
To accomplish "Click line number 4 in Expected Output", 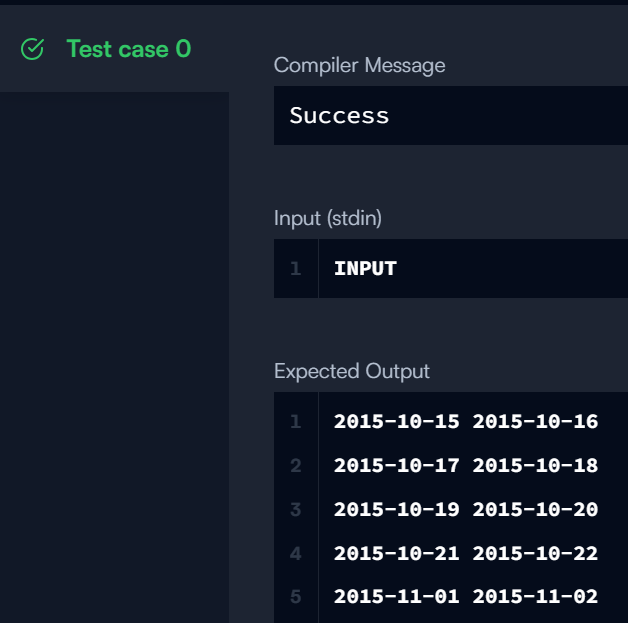I will coord(295,553).
